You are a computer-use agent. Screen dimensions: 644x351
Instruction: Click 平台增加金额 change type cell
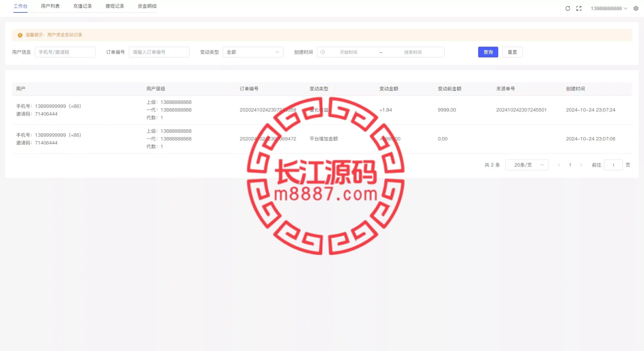[324, 139]
